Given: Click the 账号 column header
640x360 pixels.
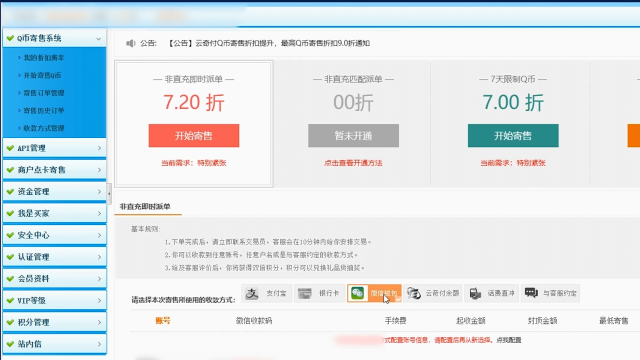Looking at the screenshot, I should [163, 321].
